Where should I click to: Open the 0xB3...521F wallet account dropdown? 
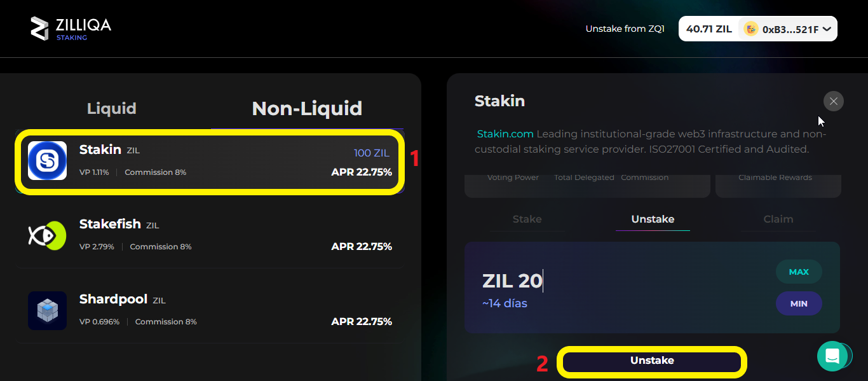pos(787,28)
